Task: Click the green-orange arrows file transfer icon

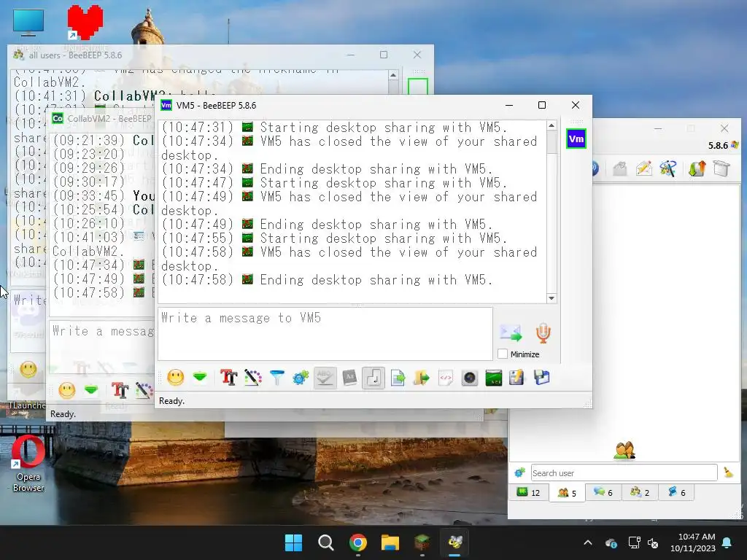Action: click(x=697, y=168)
